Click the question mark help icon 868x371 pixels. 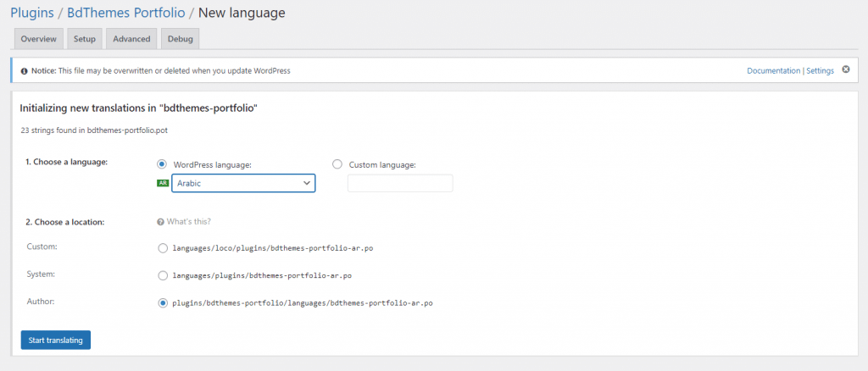(x=160, y=222)
